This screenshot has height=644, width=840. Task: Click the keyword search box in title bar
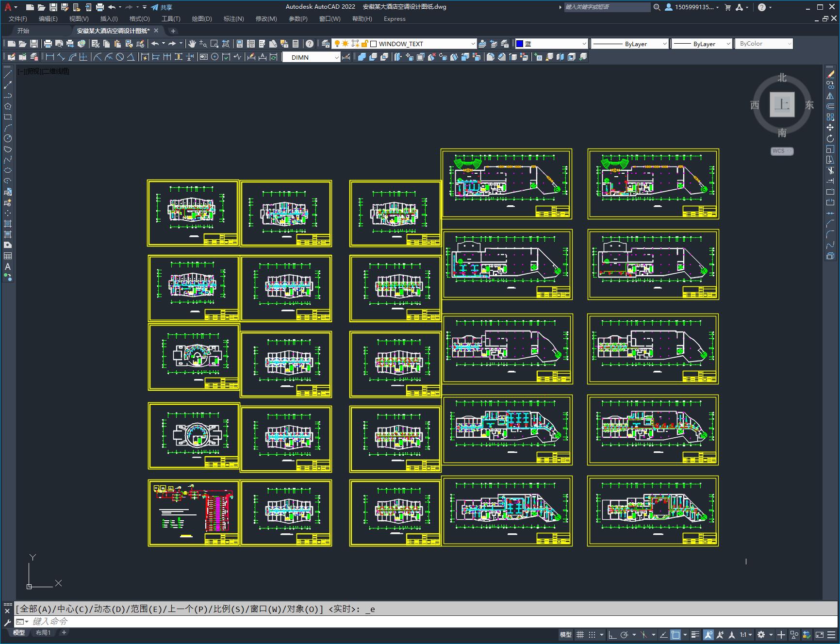point(607,7)
